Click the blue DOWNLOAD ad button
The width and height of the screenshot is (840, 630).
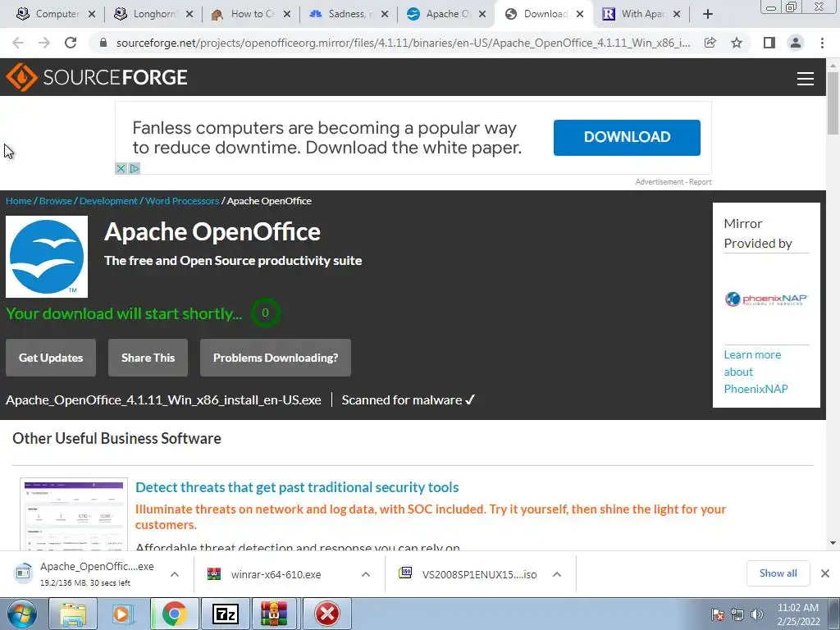(x=627, y=138)
